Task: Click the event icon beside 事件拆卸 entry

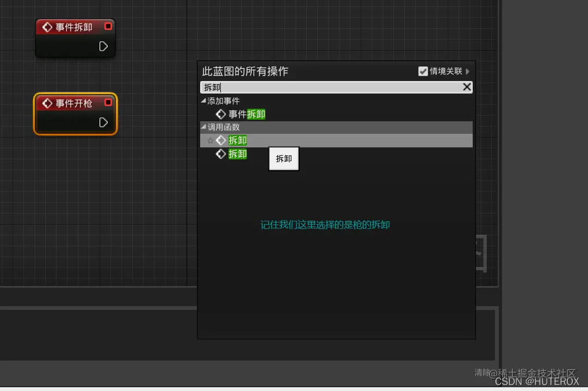Action: pos(221,114)
